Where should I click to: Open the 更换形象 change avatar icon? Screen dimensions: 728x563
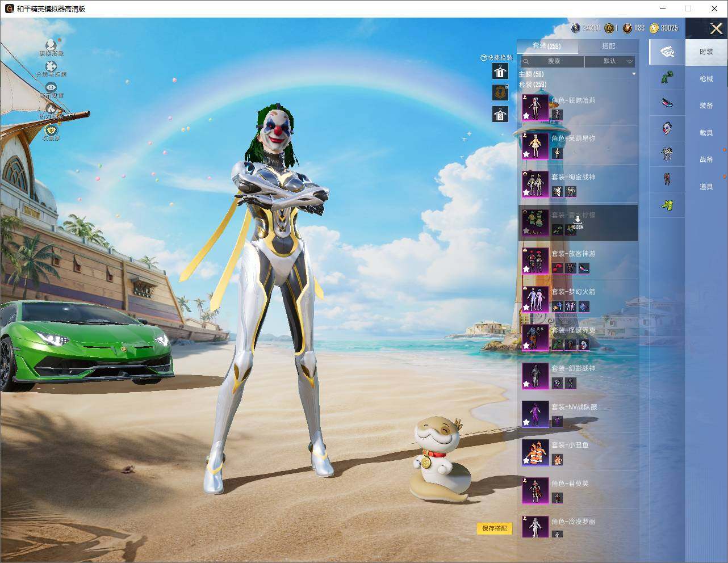[x=51, y=45]
